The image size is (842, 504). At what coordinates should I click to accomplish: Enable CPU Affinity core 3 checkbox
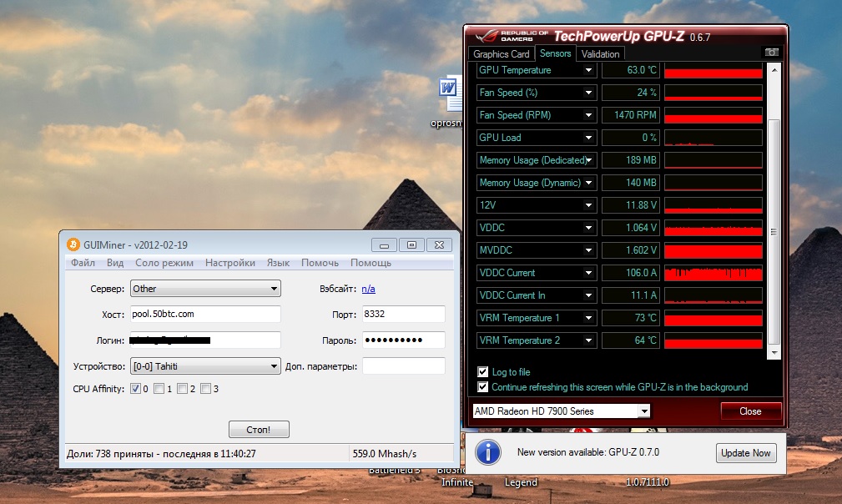[205, 389]
